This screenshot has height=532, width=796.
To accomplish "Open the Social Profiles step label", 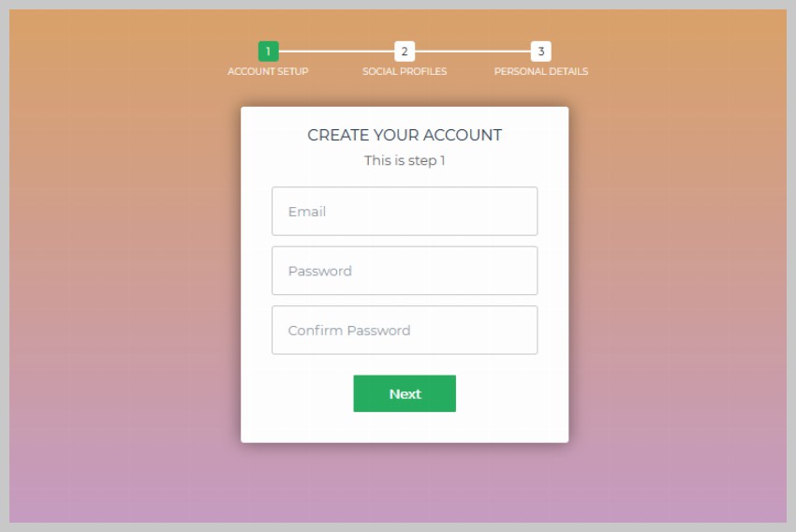I will point(405,72).
